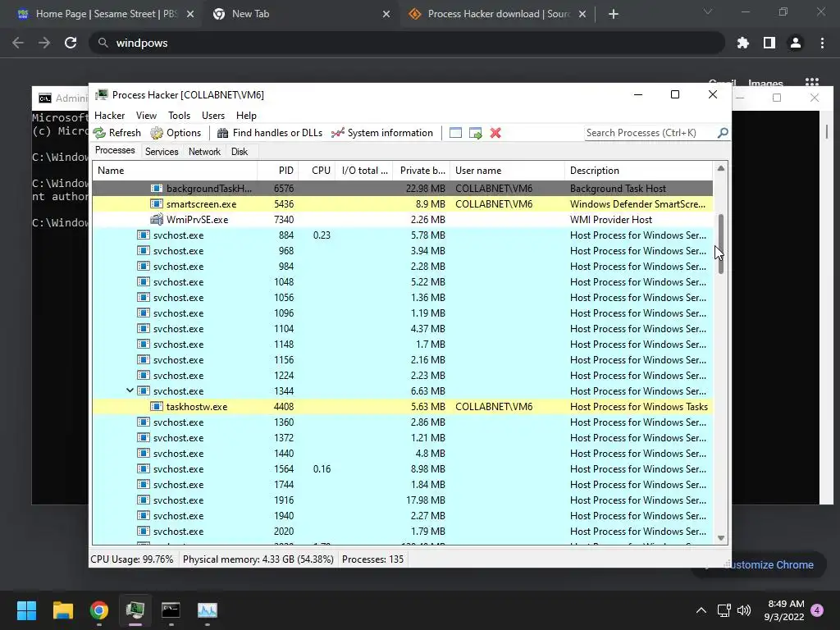This screenshot has width=840, height=630.
Task: Click the red X terminate icon
Action: click(x=495, y=133)
